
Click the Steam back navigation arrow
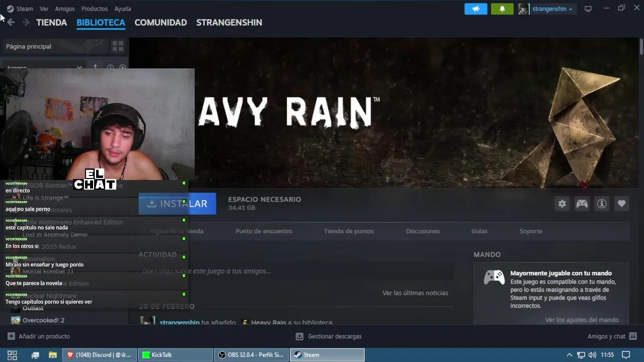[x=11, y=22]
